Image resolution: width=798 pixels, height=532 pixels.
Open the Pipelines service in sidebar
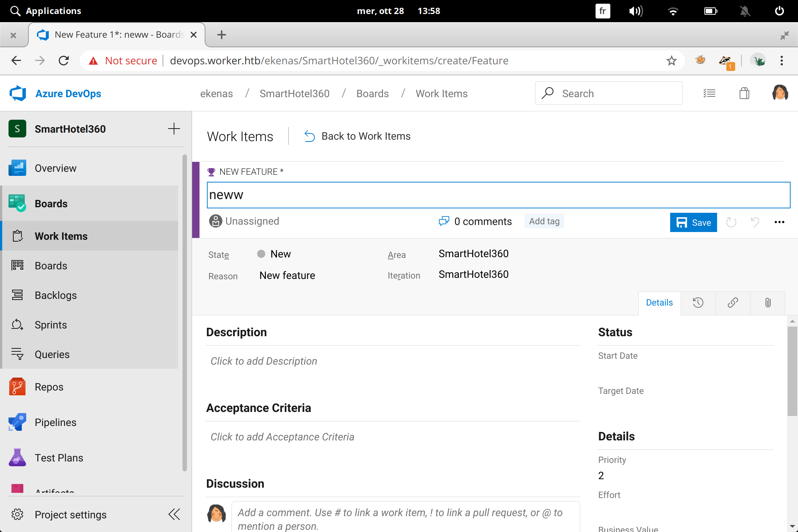click(x=55, y=422)
